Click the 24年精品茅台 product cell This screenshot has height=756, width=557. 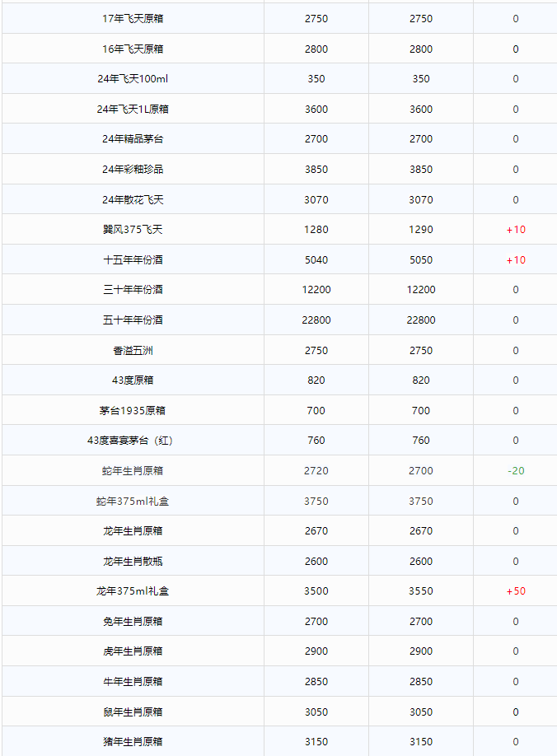click(133, 139)
